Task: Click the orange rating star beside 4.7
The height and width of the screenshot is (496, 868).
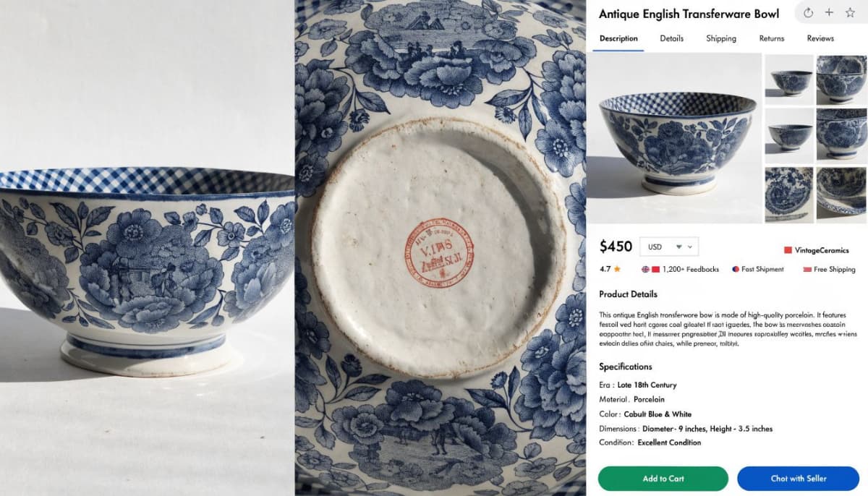Action: coord(618,268)
